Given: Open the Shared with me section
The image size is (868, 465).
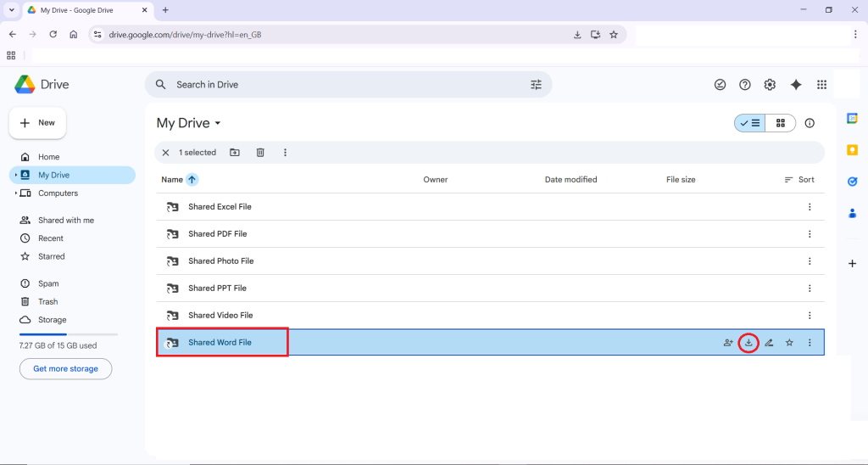Looking at the screenshot, I should (65, 221).
